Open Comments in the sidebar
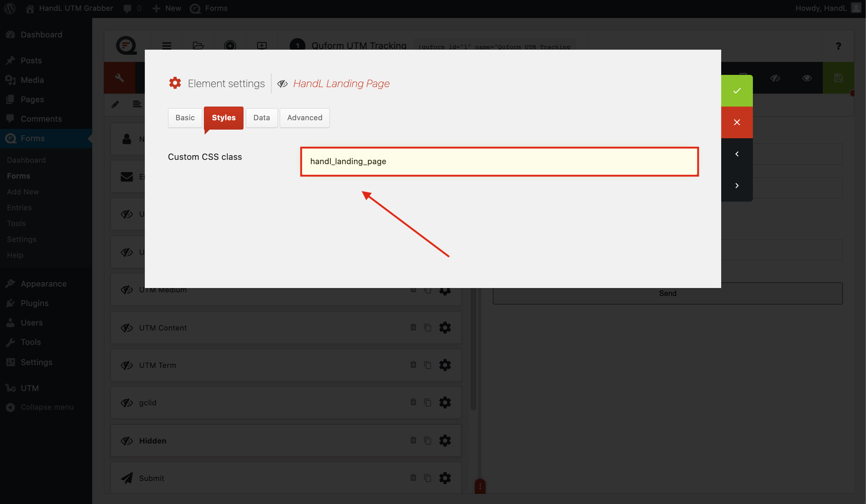 click(x=46, y=119)
